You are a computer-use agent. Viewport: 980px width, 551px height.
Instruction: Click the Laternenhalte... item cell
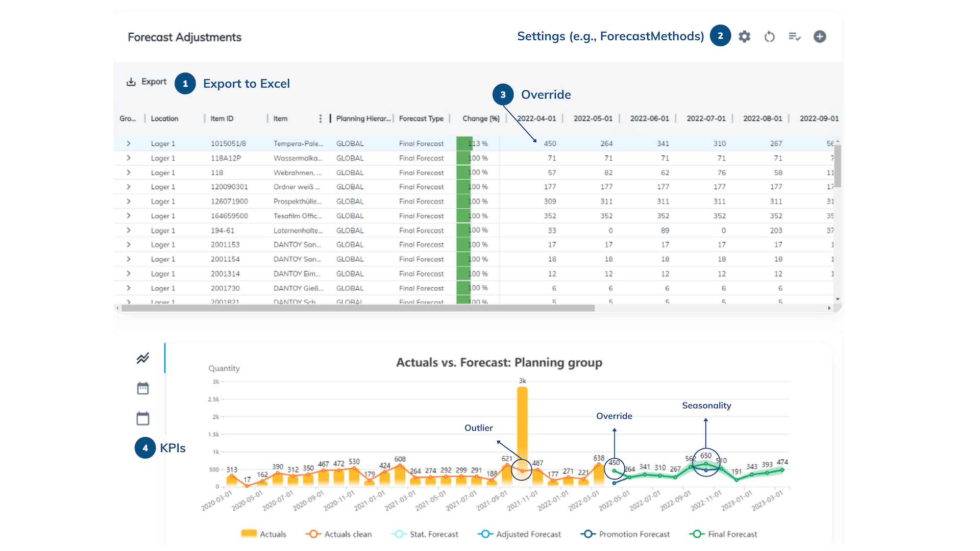(x=298, y=231)
